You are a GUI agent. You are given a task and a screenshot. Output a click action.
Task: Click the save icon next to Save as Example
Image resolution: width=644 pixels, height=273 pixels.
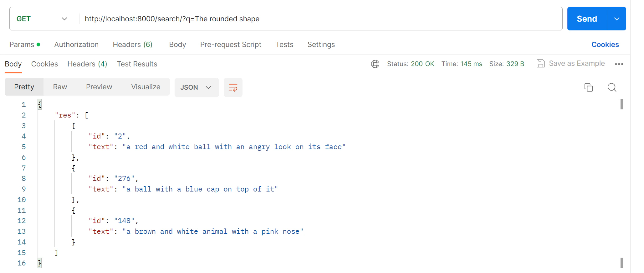[540, 64]
